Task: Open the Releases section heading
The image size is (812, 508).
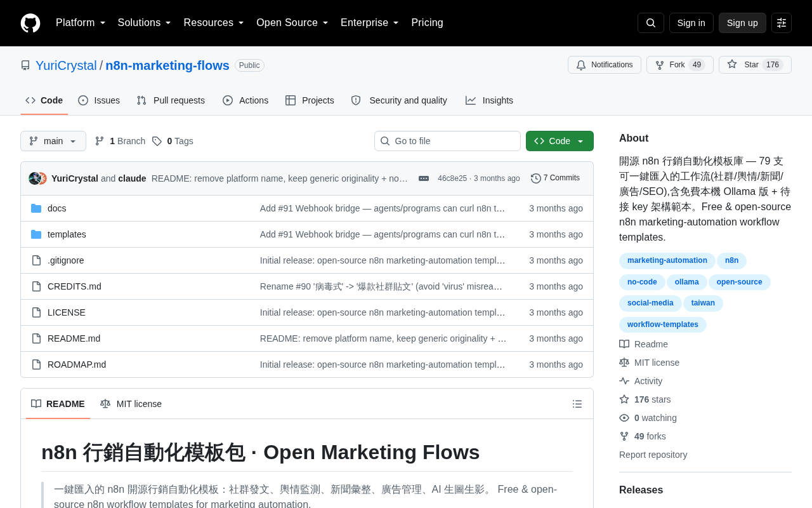Action: click(641, 490)
